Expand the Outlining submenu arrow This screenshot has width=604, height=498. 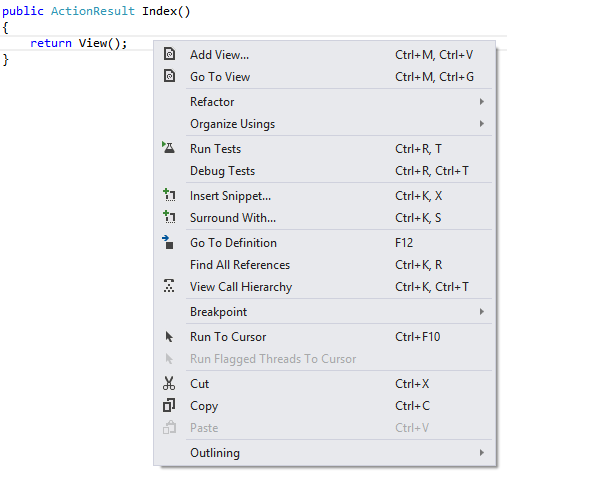tap(482, 453)
